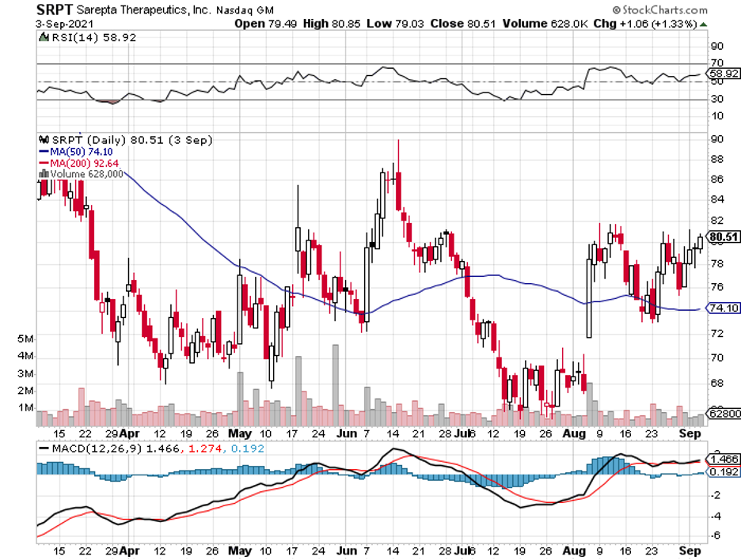Viewport: 741px width, 560px height.
Task: Click the 72 price level on right axis
Action: point(717,333)
